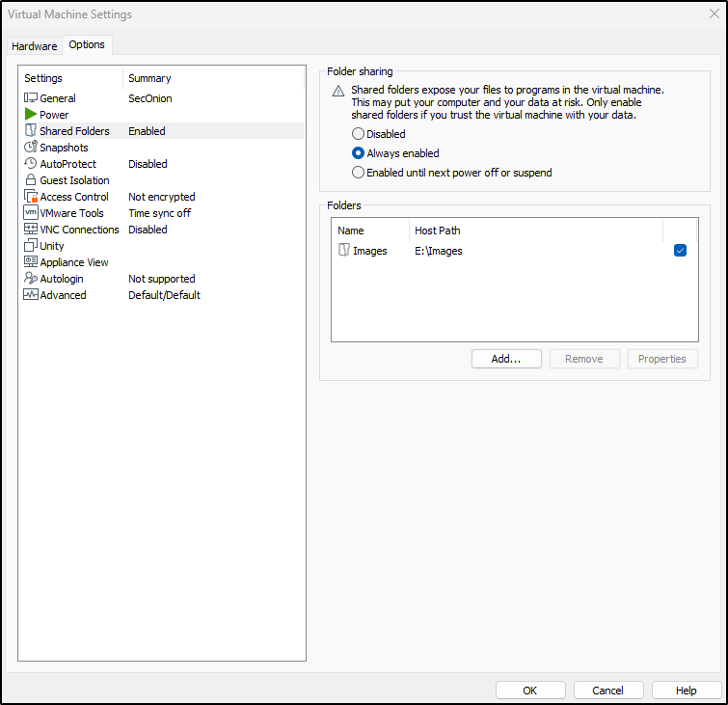Click the Advanced settings icon
Image resolution: width=728 pixels, height=705 pixels.
click(x=31, y=295)
